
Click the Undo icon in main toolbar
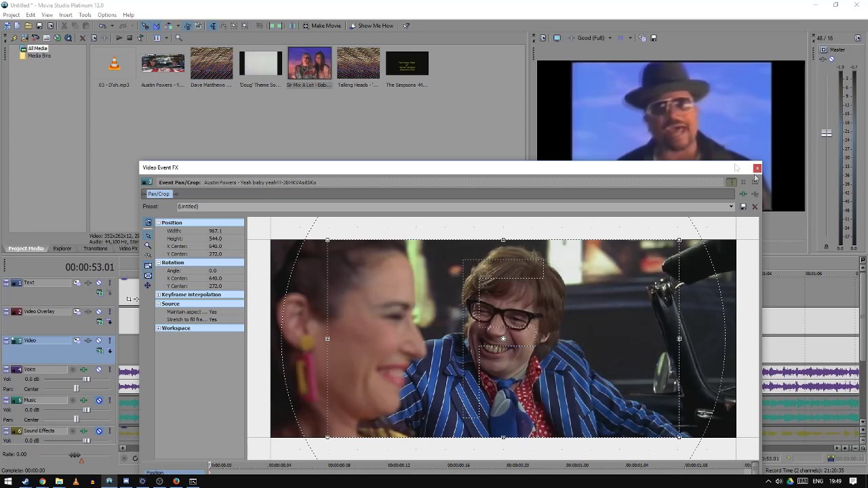102,26
